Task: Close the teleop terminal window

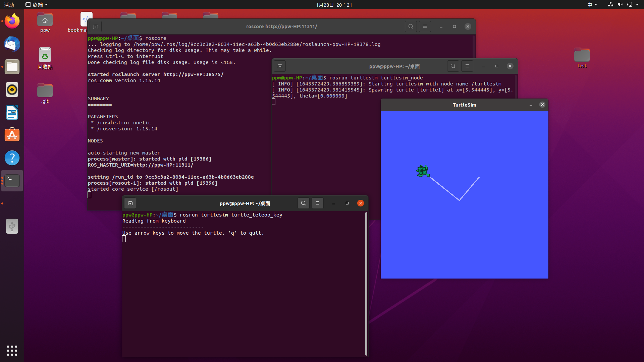Action: click(x=361, y=203)
